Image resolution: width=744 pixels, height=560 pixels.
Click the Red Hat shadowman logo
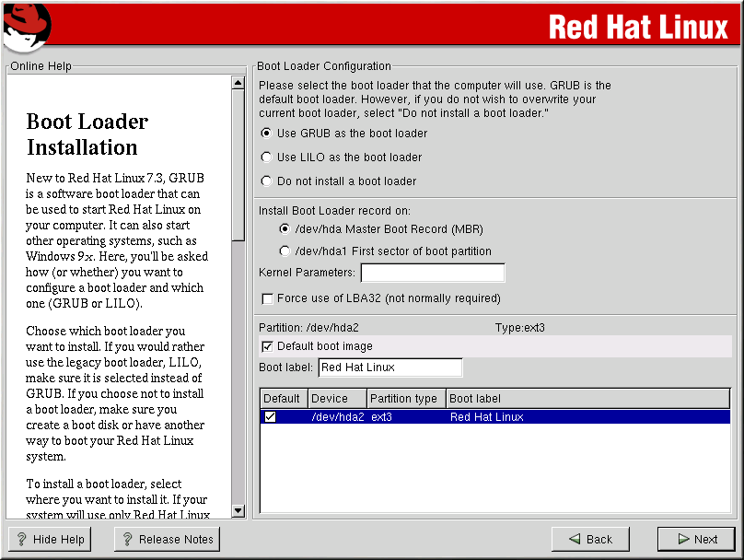point(26,27)
